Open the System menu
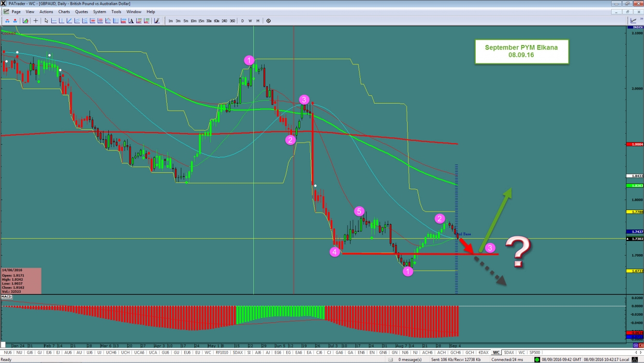The height and width of the screenshot is (363, 644). (100, 12)
